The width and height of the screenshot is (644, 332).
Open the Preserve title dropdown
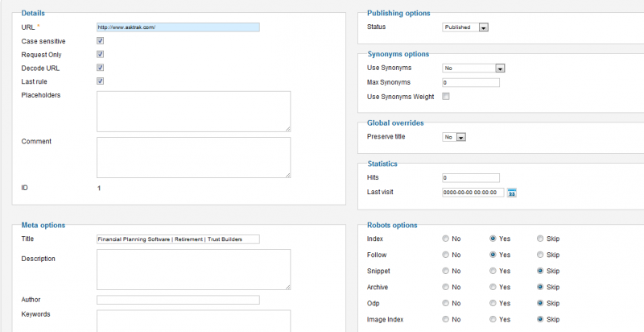point(454,137)
